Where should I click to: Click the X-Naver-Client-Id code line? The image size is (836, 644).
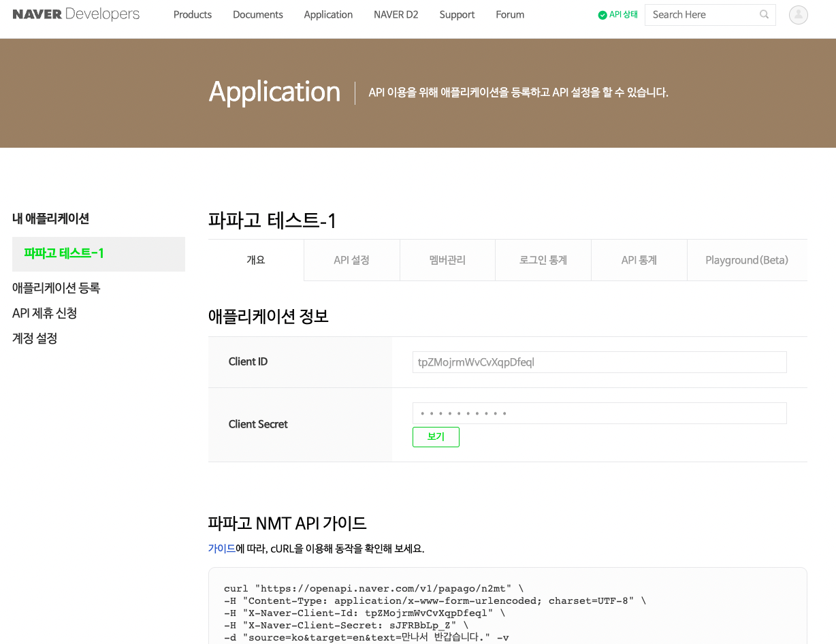coord(364,613)
